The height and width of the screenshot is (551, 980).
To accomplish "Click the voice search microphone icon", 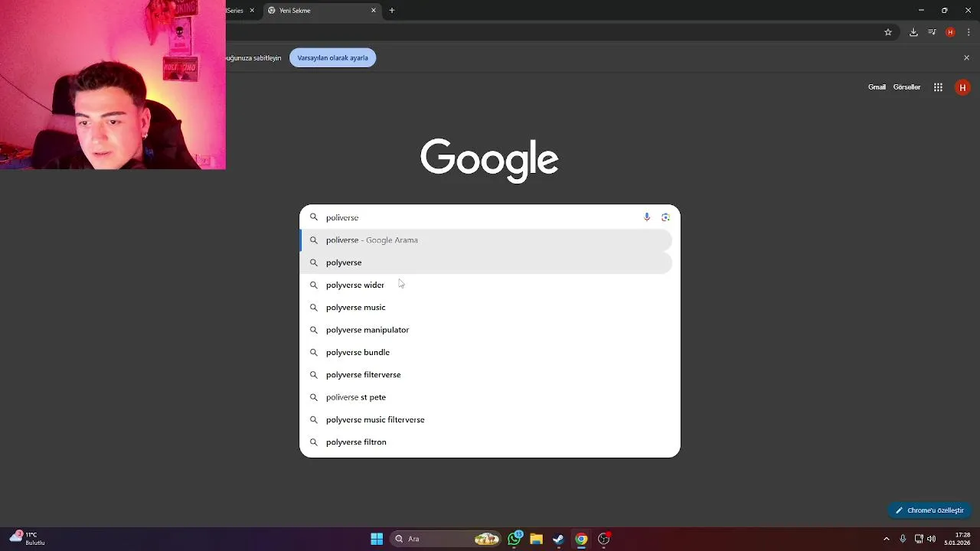I will coord(647,217).
